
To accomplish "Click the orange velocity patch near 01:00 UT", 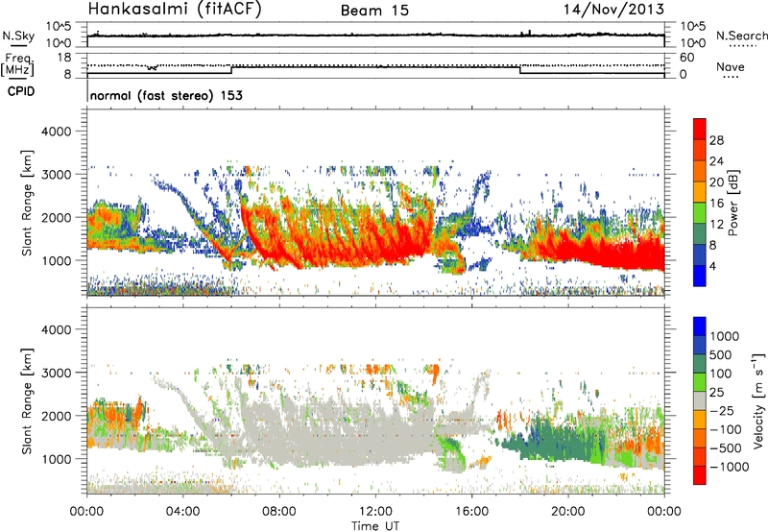I will tap(113, 416).
